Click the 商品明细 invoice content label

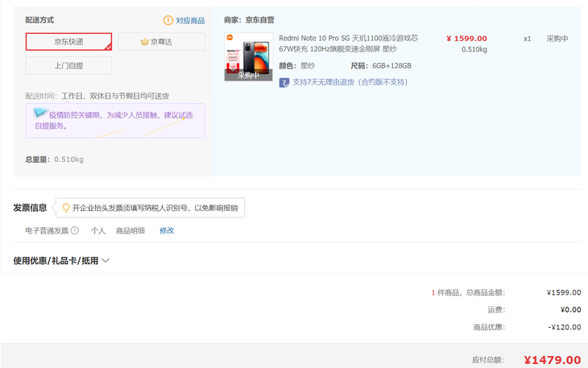pyautogui.click(x=130, y=230)
